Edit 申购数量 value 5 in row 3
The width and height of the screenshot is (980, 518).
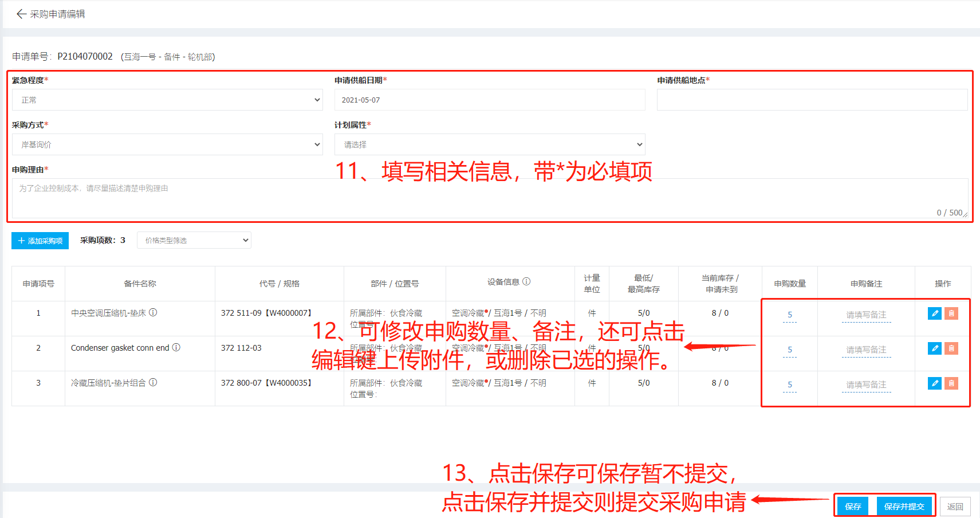790,385
